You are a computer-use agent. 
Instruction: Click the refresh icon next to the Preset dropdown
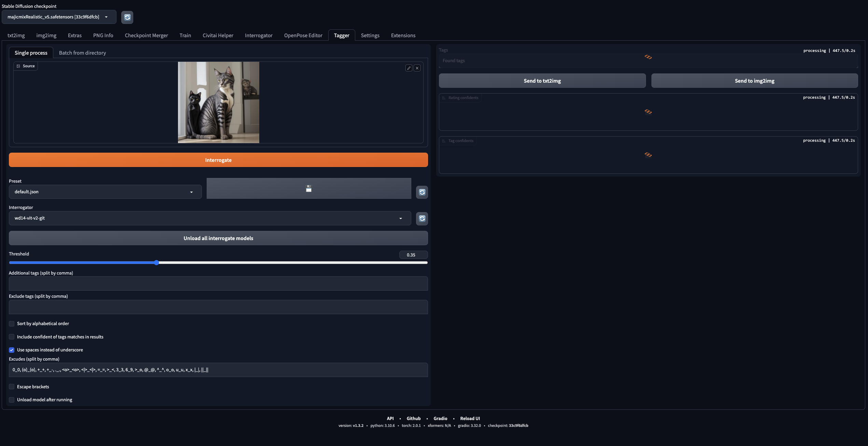tap(422, 192)
